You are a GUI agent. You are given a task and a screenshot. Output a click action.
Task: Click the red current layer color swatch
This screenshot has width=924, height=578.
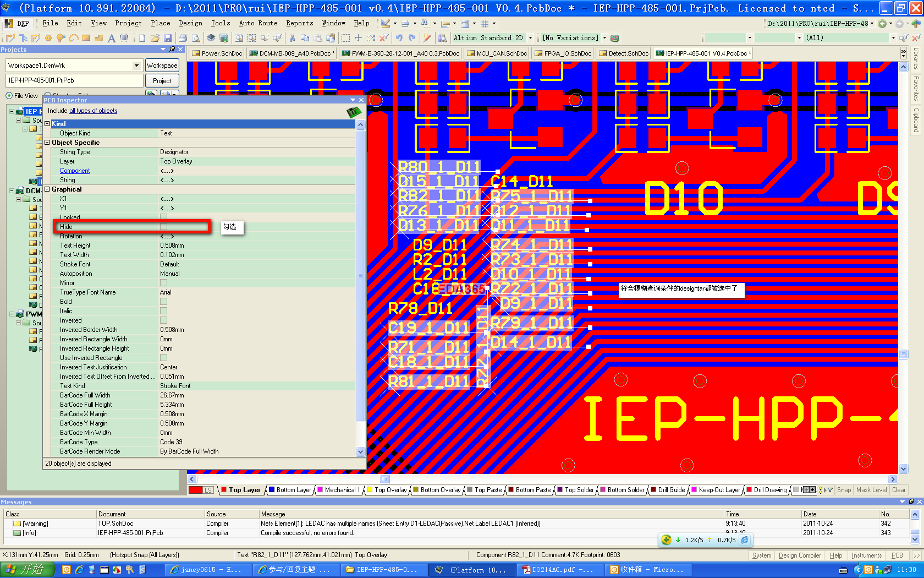[x=195, y=490]
